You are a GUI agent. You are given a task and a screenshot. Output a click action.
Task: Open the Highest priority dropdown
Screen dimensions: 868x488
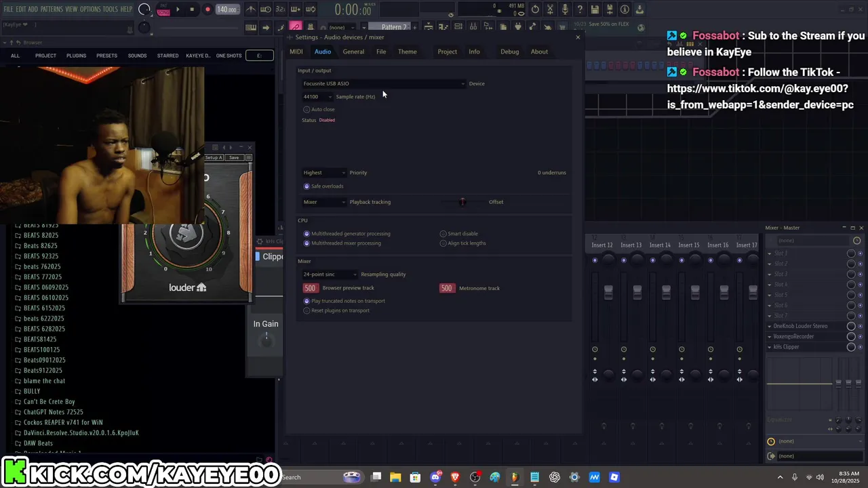click(324, 173)
